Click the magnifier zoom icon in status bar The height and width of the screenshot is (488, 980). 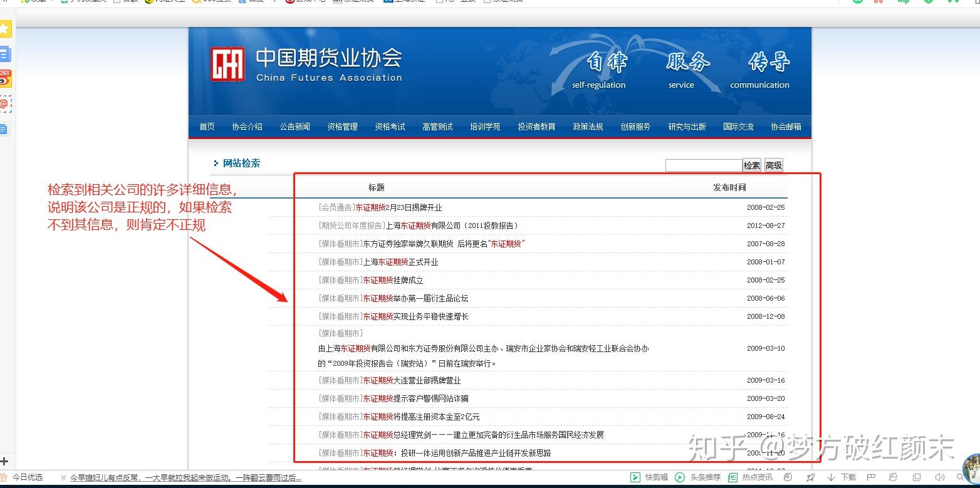click(x=960, y=477)
